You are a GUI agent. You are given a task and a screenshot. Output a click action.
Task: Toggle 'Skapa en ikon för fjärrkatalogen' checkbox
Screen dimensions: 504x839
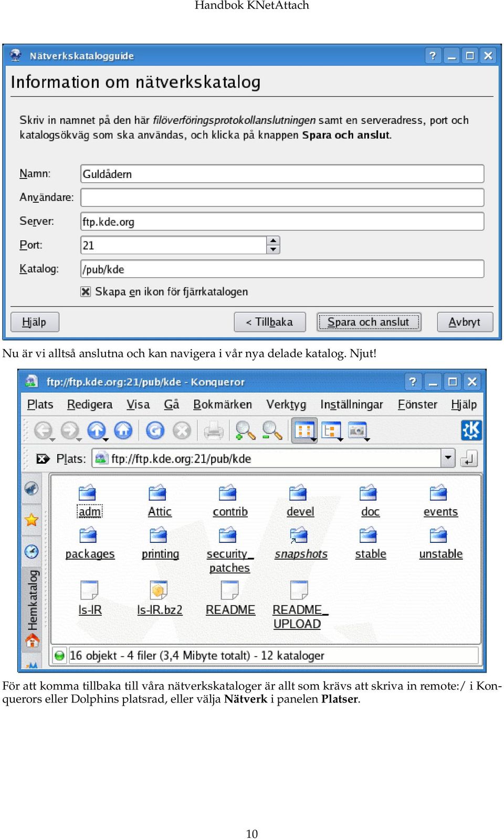point(86,291)
